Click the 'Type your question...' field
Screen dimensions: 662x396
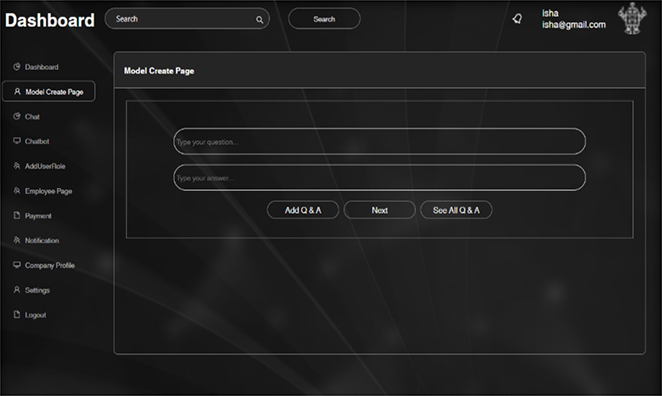click(380, 141)
